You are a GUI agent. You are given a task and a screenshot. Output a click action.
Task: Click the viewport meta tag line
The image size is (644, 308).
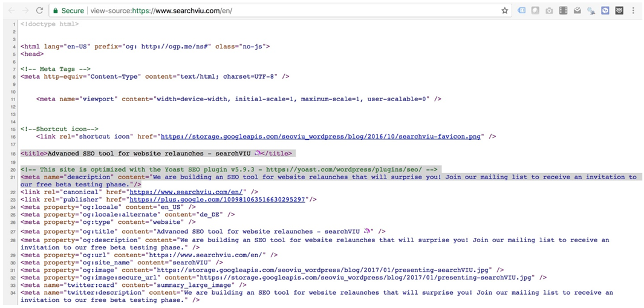239,99
